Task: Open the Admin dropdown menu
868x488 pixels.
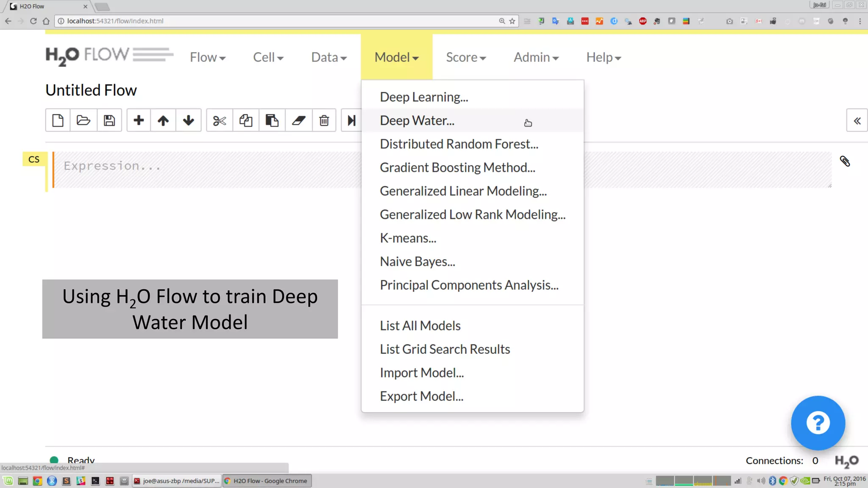Action: 536,57
